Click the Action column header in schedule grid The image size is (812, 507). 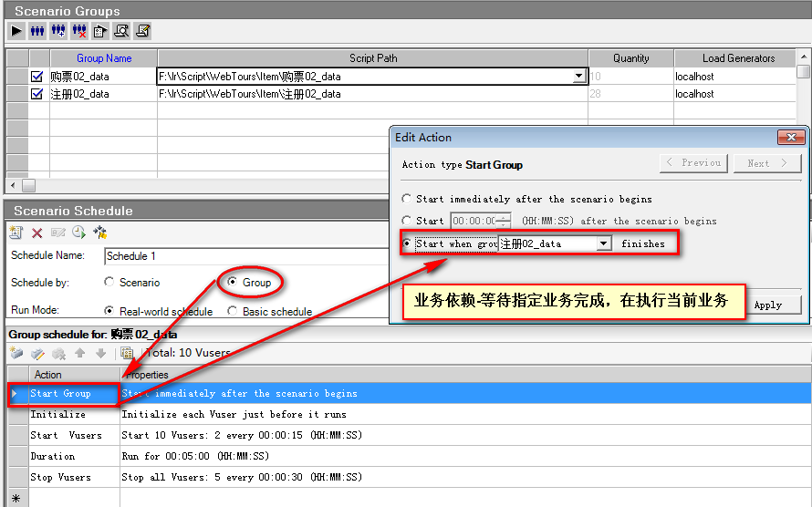(x=74, y=375)
